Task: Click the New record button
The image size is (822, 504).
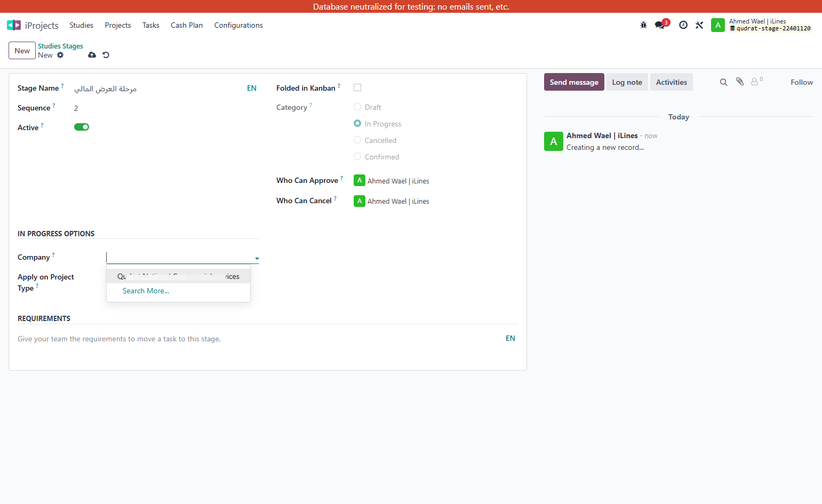Action: tap(22, 51)
